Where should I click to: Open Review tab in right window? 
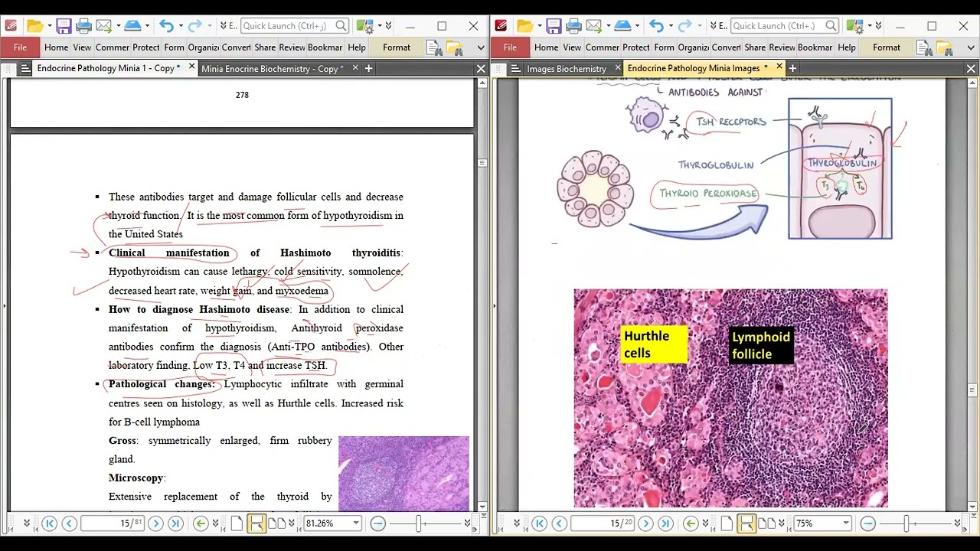point(782,47)
